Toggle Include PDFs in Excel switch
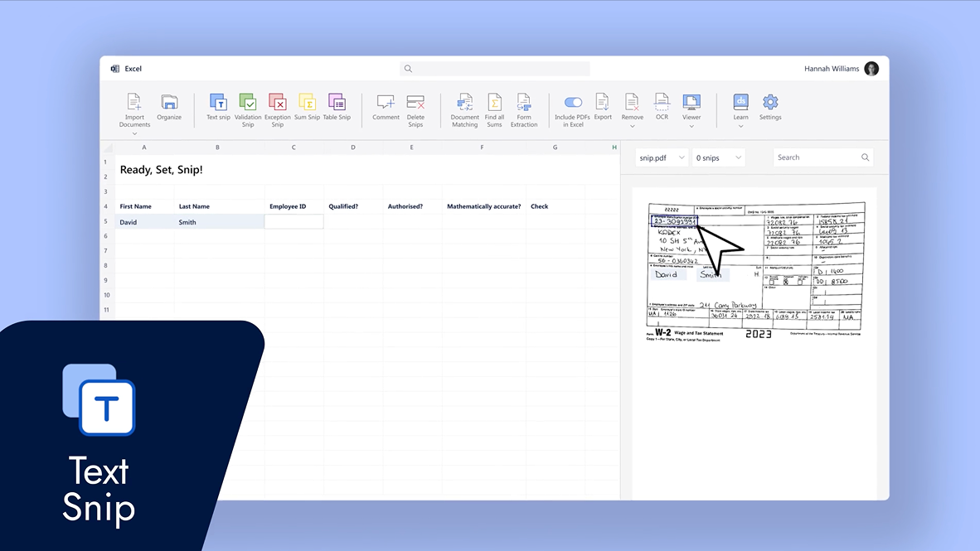The height and width of the screenshot is (551, 980). click(x=573, y=103)
